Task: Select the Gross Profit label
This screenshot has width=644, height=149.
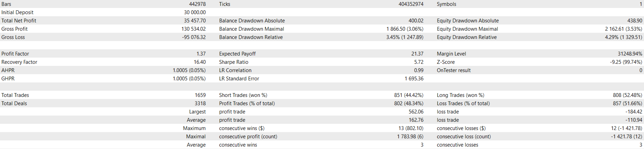Action: [x=14, y=29]
